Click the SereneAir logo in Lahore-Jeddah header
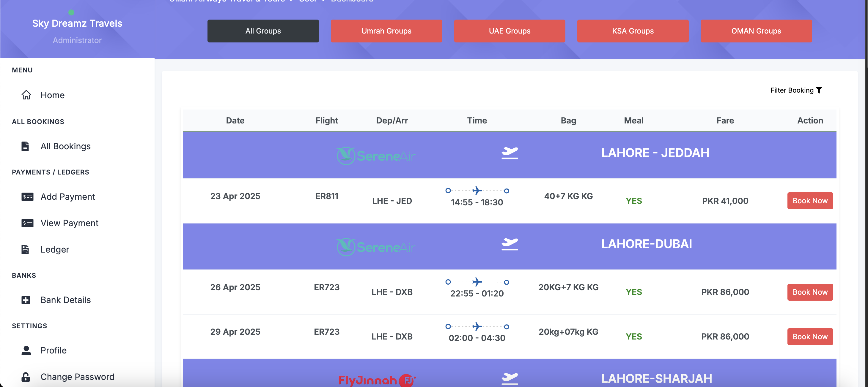 pos(376,156)
